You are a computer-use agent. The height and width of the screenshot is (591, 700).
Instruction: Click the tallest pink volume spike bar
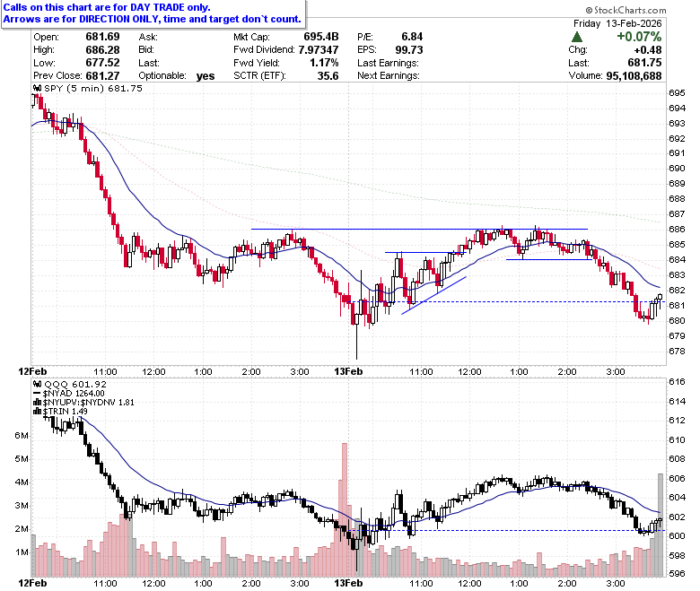coord(345,509)
